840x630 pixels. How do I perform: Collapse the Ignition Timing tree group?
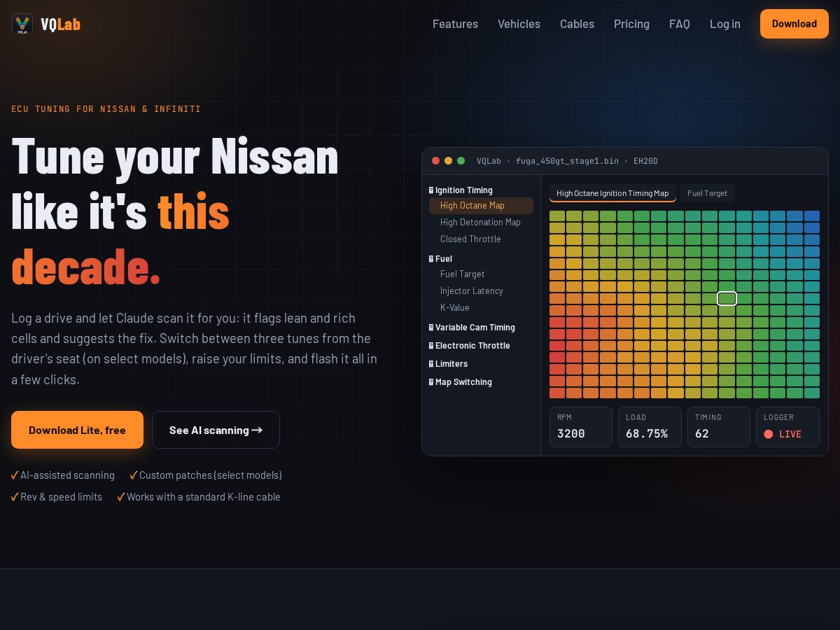click(461, 190)
